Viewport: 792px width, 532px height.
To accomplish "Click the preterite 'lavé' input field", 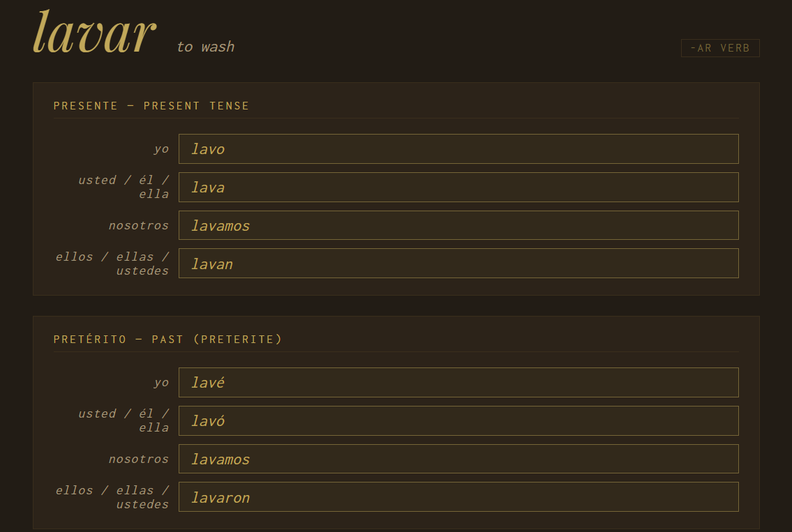I will (x=458, y=383).
